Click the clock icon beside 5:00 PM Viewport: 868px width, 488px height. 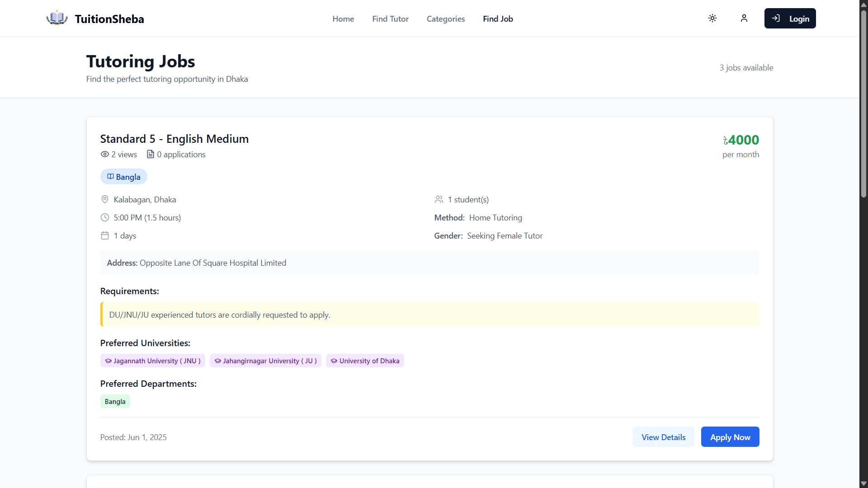coord(105,218)
